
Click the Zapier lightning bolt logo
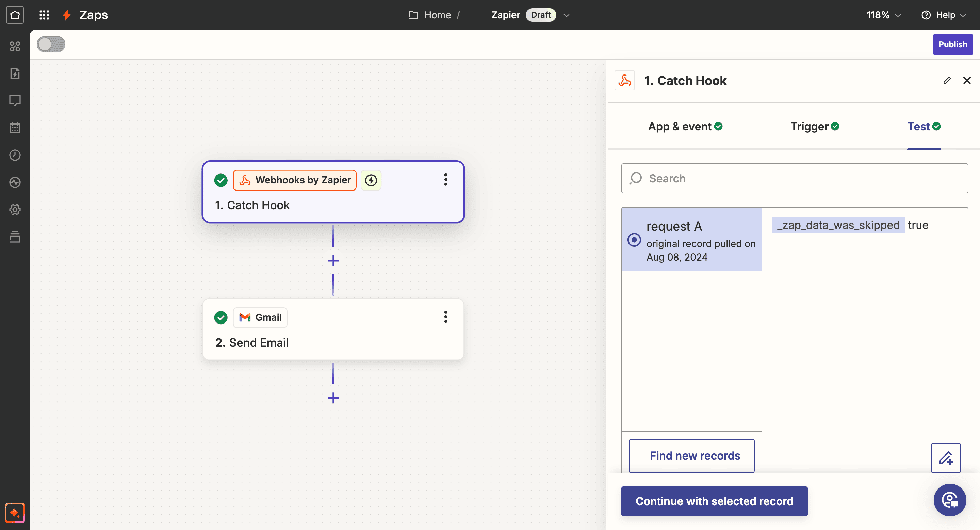[67, 15]
